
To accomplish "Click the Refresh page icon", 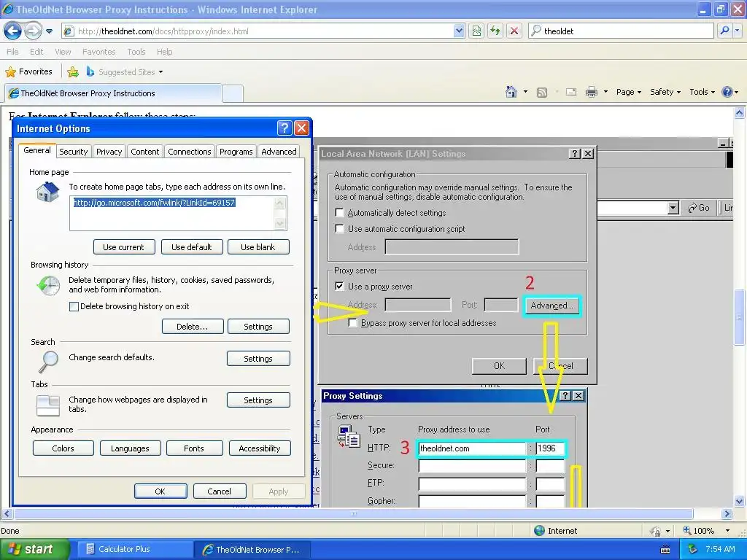I will click(x=495, y=31).
